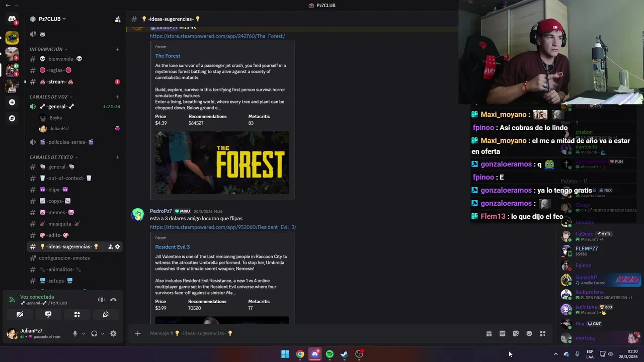Open Spotify from the taskbar
The image size is (644, 362).
tap(330, 354)
